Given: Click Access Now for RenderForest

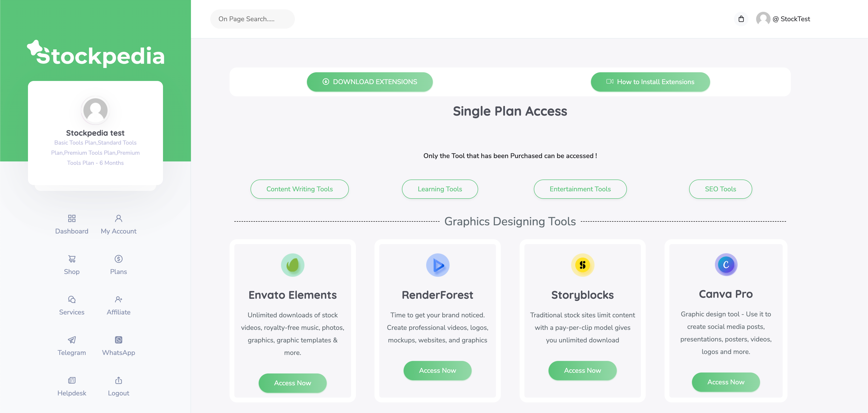Looking at the screenshot, I should coord(437,370).
